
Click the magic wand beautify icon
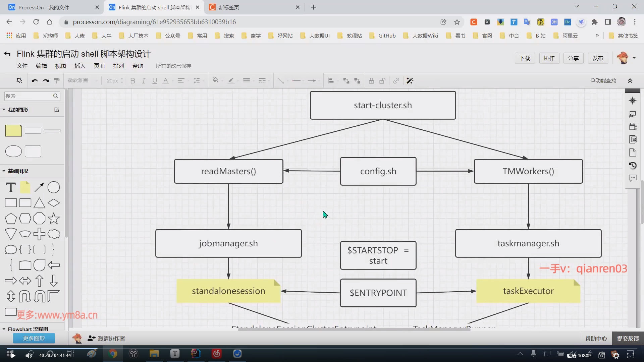(410, 81)
